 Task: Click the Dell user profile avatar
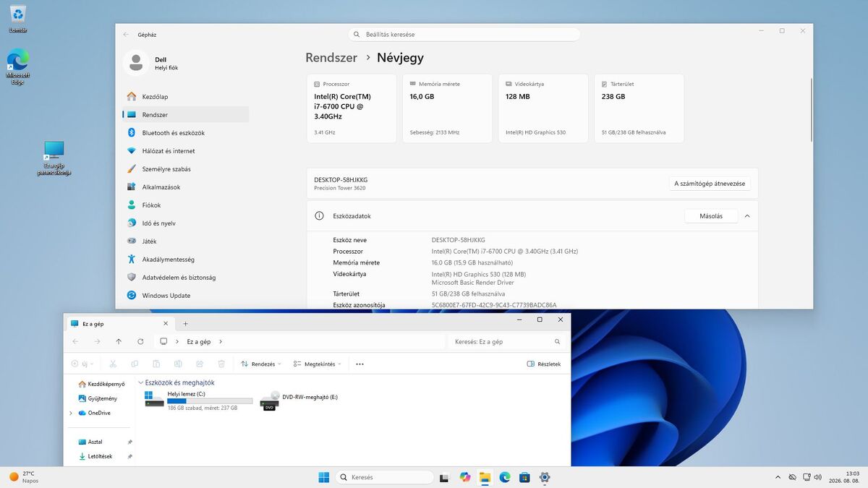click(x=136, y=63)
